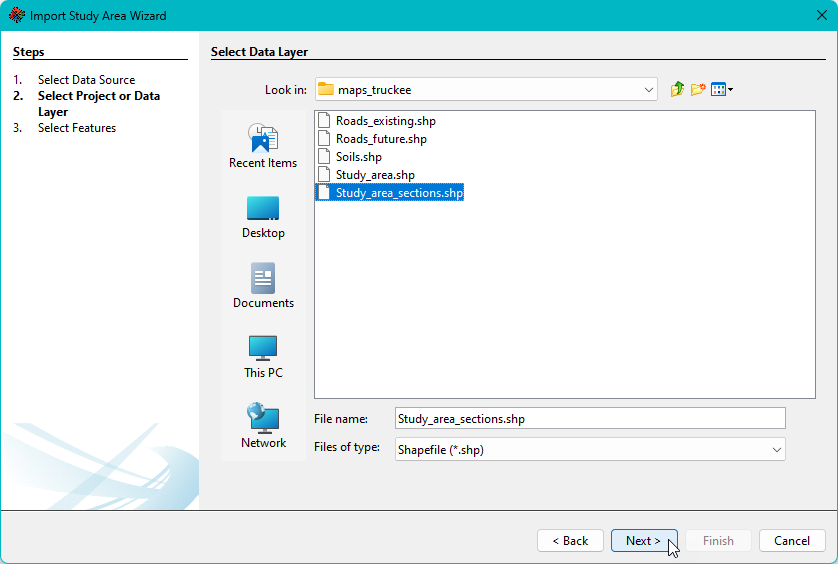Choose the Soils.shp file

(x=358, y=157)
